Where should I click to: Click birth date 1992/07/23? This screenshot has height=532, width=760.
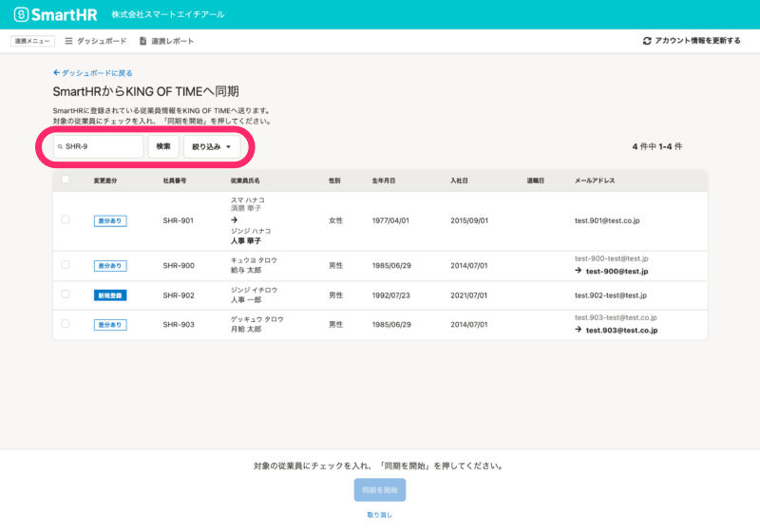pyautogui.click(x=391, y=295)
